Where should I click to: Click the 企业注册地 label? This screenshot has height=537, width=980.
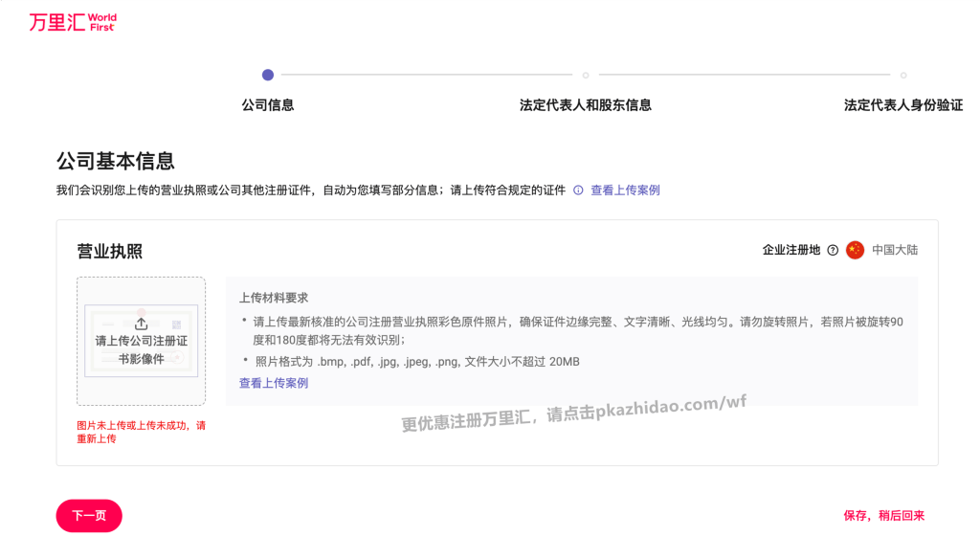(791, 250)
